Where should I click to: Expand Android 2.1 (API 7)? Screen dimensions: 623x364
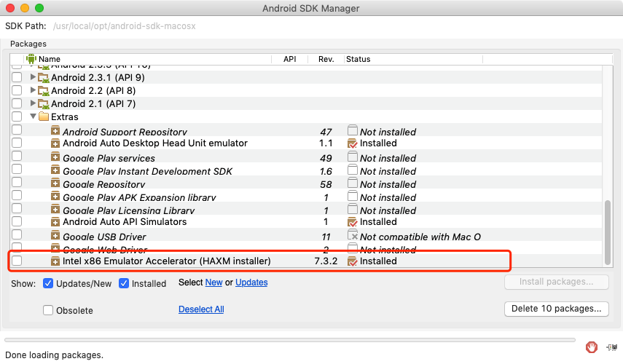tap(33, 103)
